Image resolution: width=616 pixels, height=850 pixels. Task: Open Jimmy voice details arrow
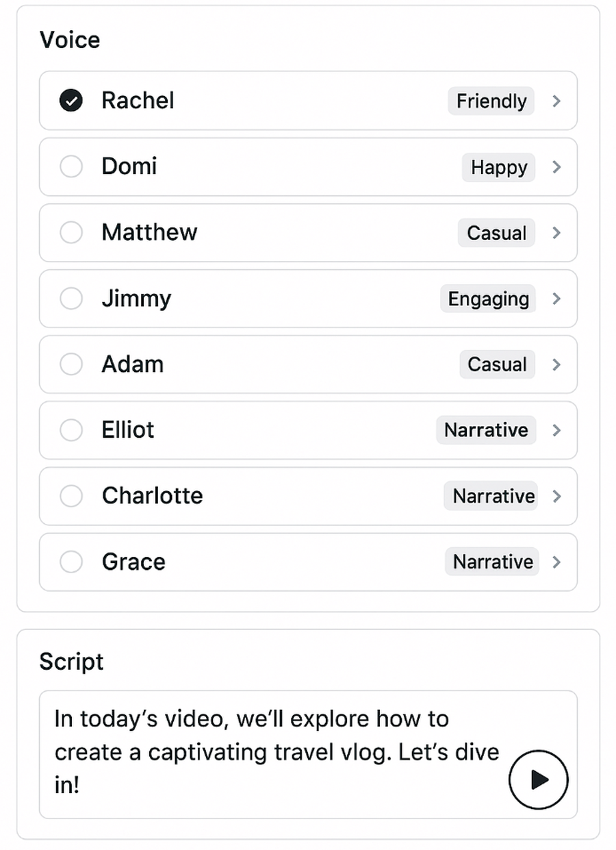(x=556, y=298)
